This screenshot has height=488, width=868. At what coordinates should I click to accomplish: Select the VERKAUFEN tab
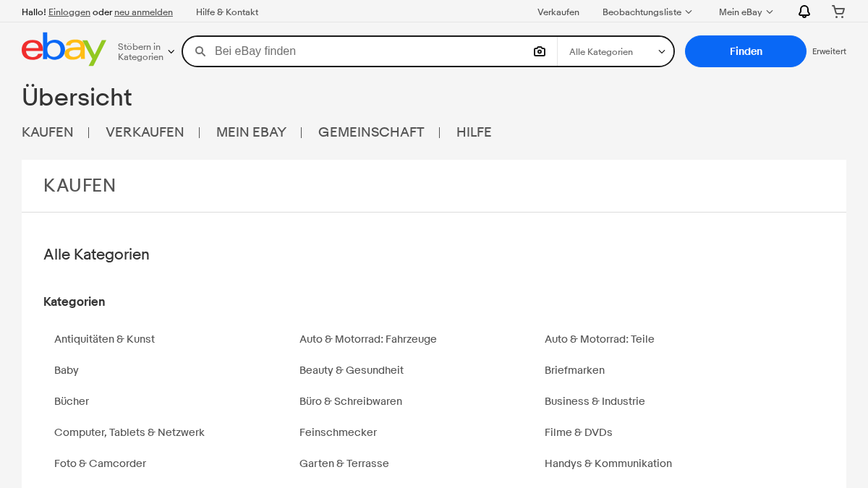point(145,132)
